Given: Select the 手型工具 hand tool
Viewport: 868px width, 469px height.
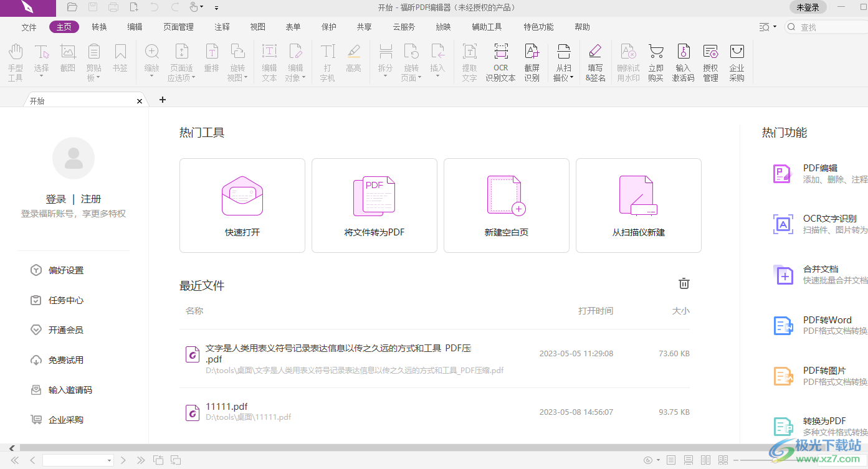Looking at the screenshot, I should [x=15, y=62].
